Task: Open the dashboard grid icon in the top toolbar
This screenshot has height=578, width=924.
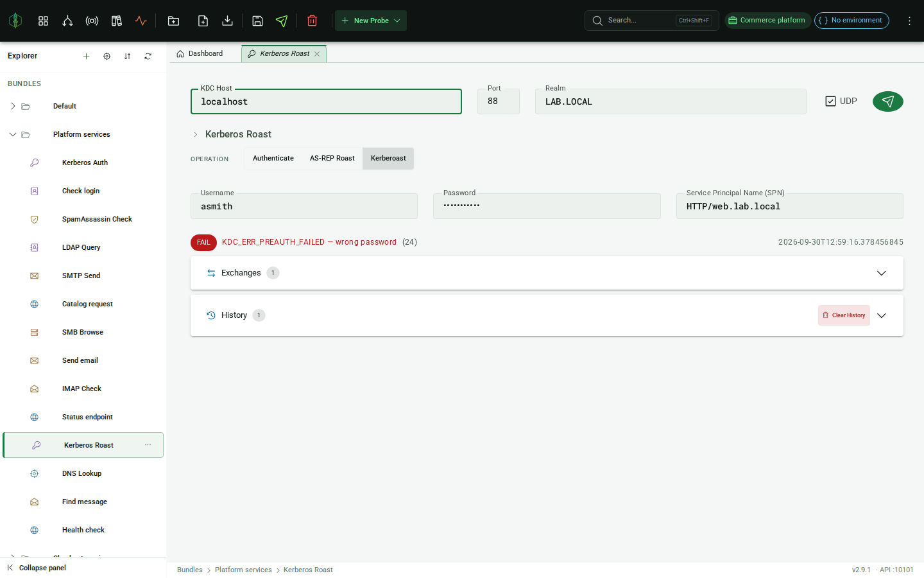Action: click(x=43, y=21)
